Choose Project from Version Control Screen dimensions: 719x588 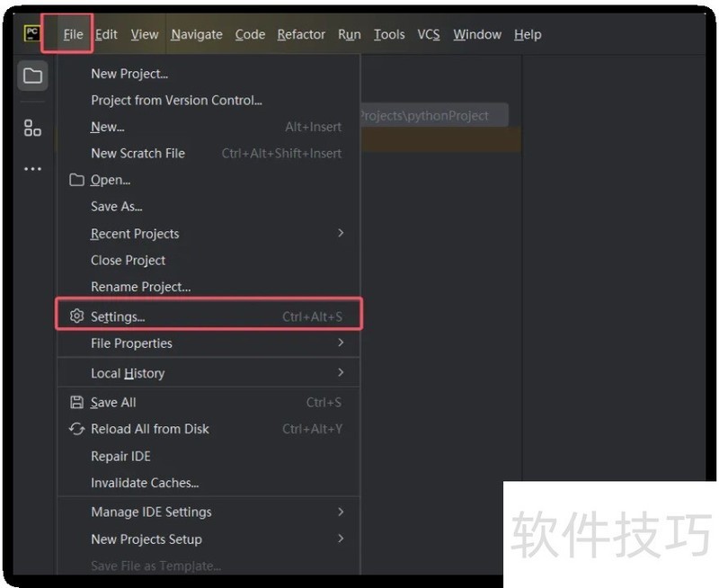point(176,100)
